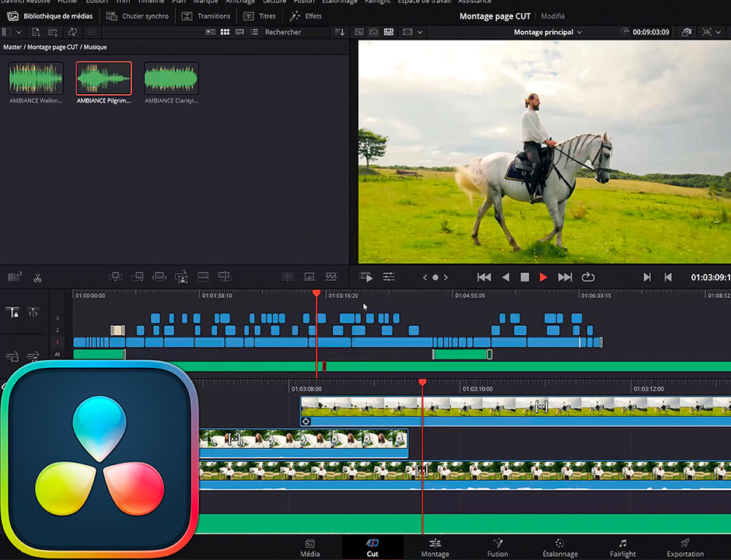Click the scissors split clip icon
The width and height of the screenshot is (731, 560).
coord(37,277)
